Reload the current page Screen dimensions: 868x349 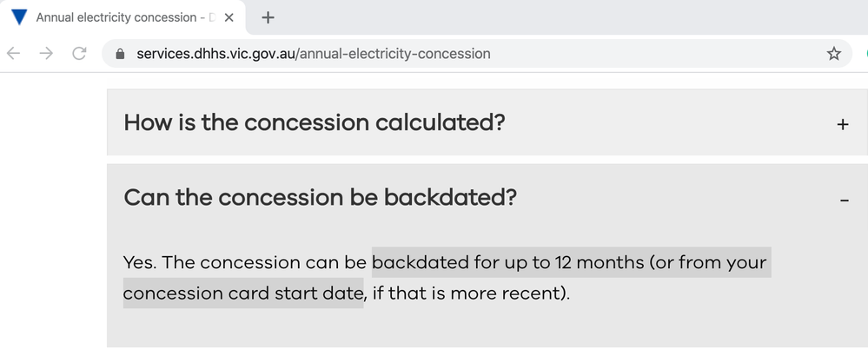[79, 54]
